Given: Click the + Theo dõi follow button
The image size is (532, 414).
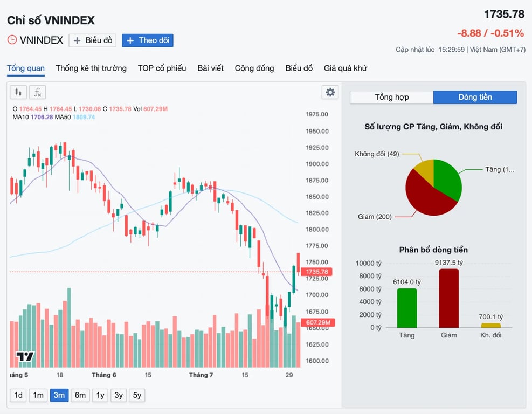Looking at the screenshot, I should point(148,40).
